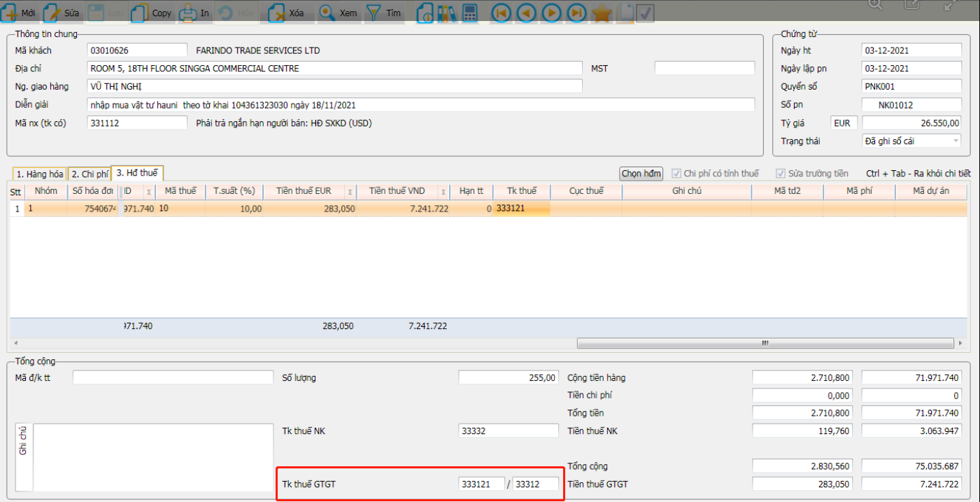Click sigma dropdown on Tiền thuế EUR column
Screen dimensions: 980x502
click(350, 191)
